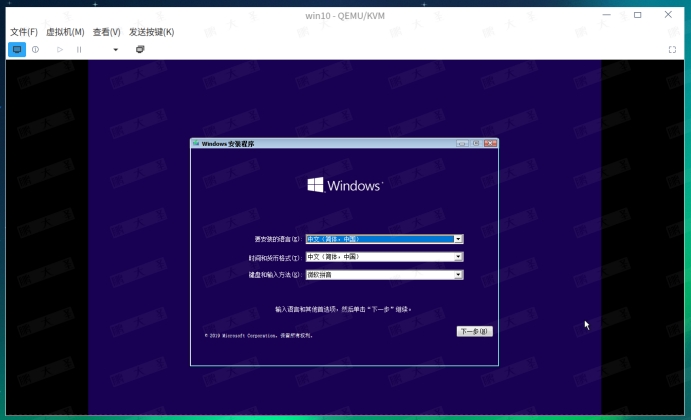Open the 键盘和输入方法 dropdown
This screenshot has height=420, width=691.
(458, 274)
